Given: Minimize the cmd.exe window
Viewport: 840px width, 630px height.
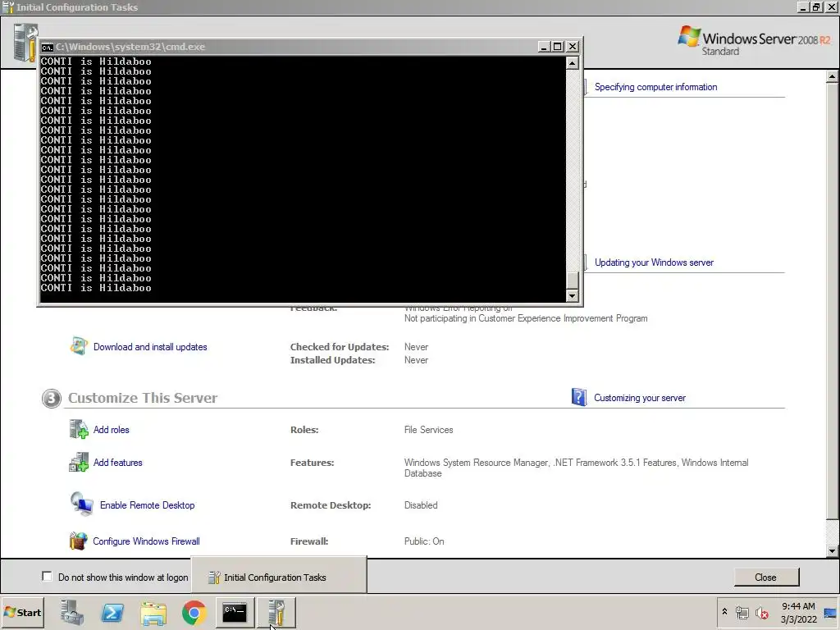Looking at the screenshot, I should click(544, 47).
